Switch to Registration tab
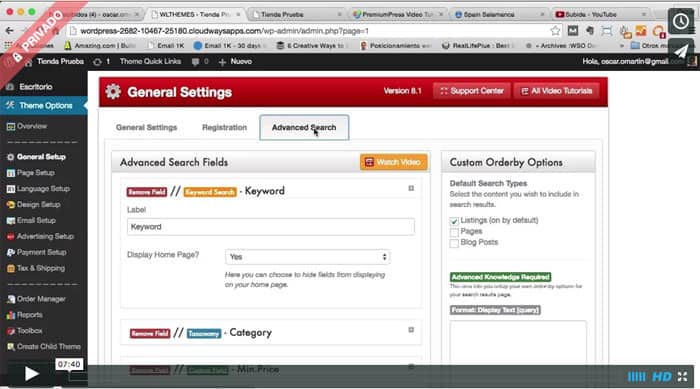This screenshot has width=700, height=389. (x=224, y=127)
